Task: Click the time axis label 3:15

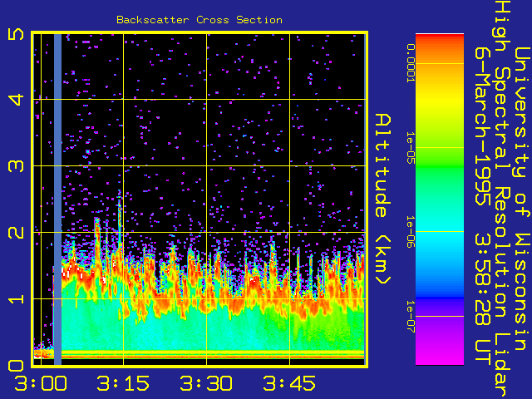Action: click(x=123, y=383)
